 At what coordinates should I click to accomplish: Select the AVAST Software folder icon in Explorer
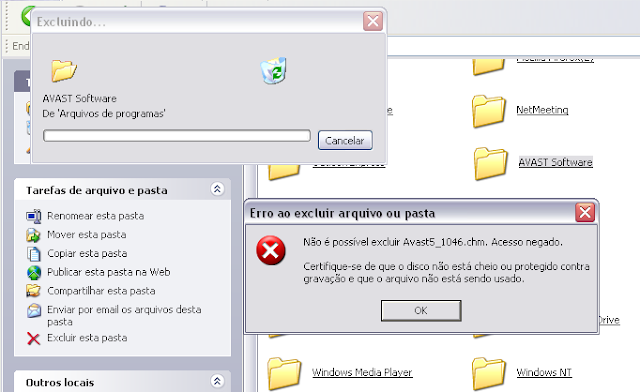click(491, 163)
